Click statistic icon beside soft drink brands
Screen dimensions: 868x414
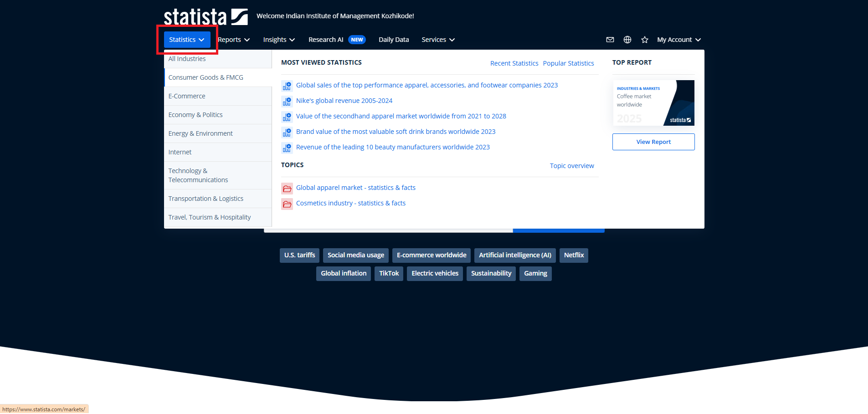[x=287, y=132]
